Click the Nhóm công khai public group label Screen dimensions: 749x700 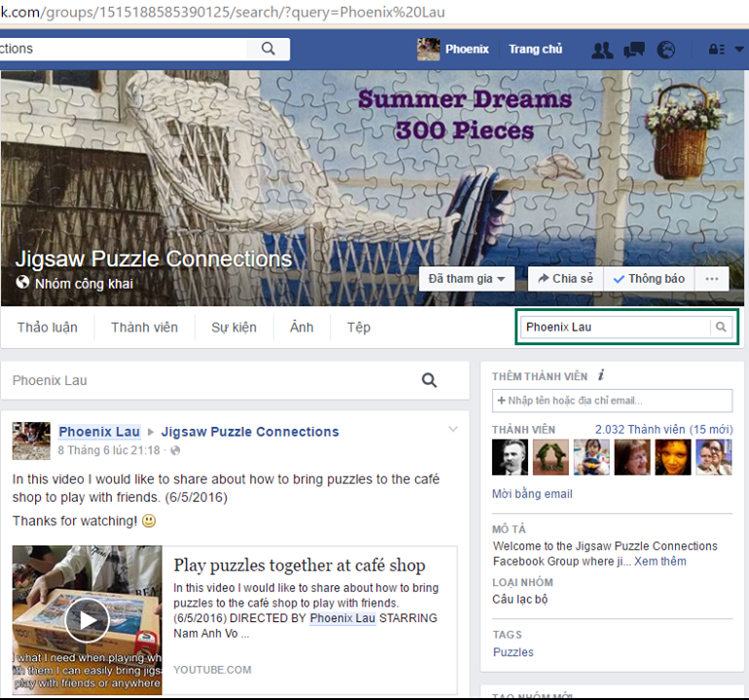[x=84, y=284]
